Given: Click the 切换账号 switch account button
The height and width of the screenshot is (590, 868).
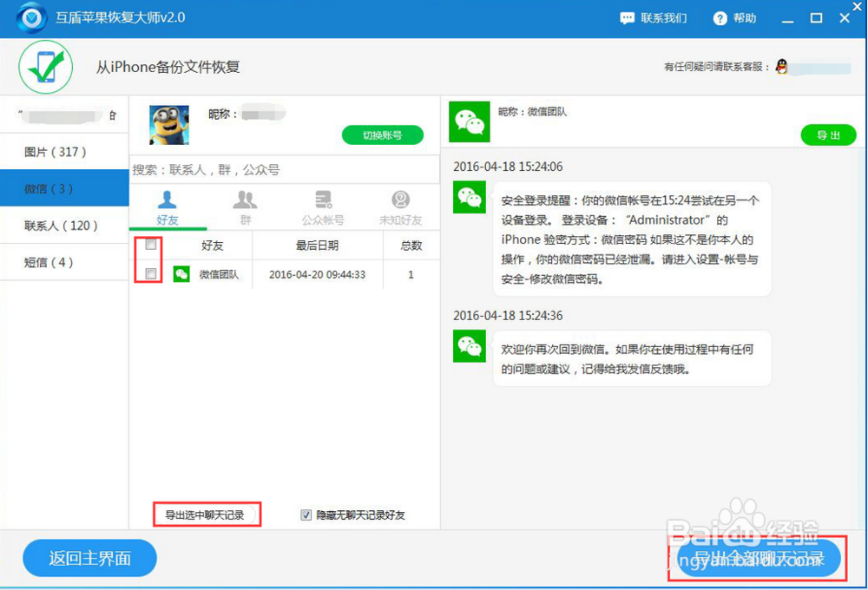Looking at the screenshot, I should [x=382, y=134].
